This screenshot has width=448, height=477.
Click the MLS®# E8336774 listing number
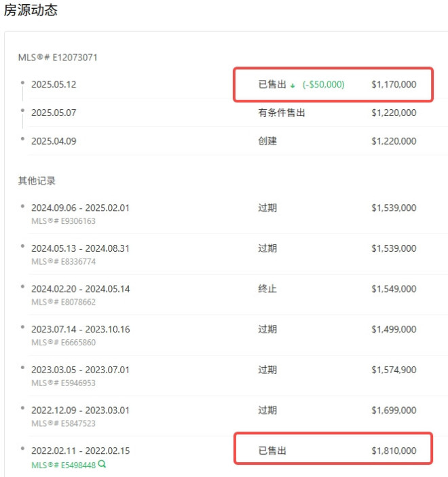[63, 261]
